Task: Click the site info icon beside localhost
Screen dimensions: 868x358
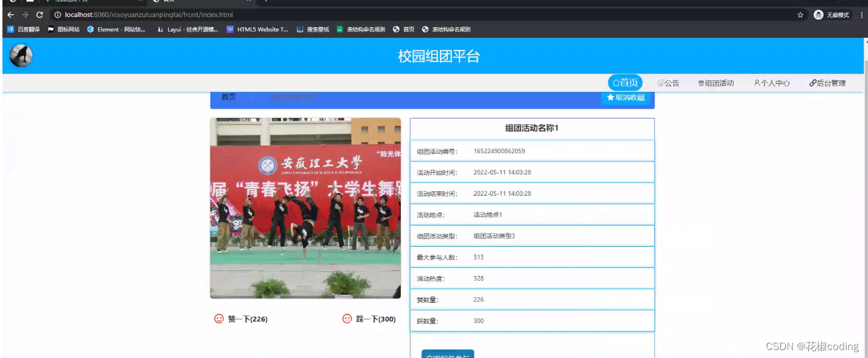Action: [x=58, y=15]
